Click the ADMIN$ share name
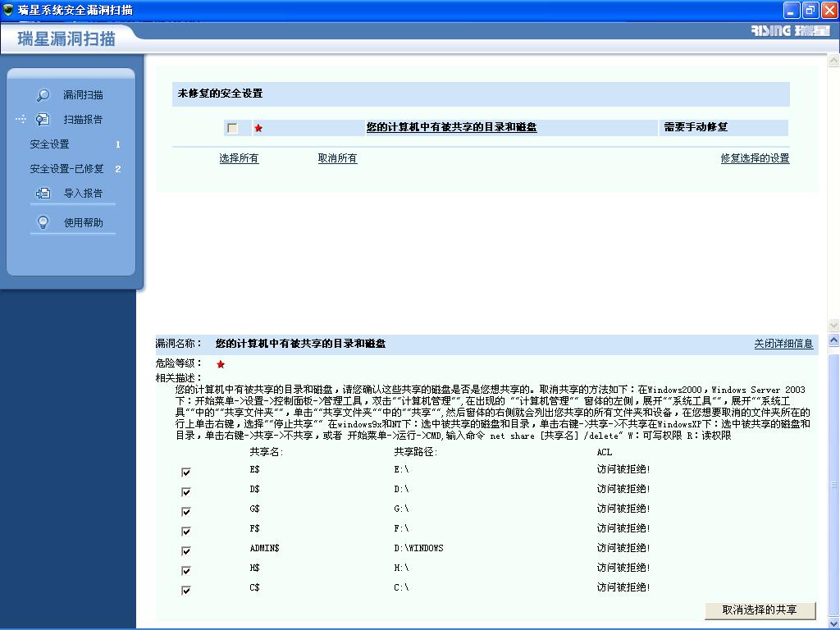 coord(265,548)
